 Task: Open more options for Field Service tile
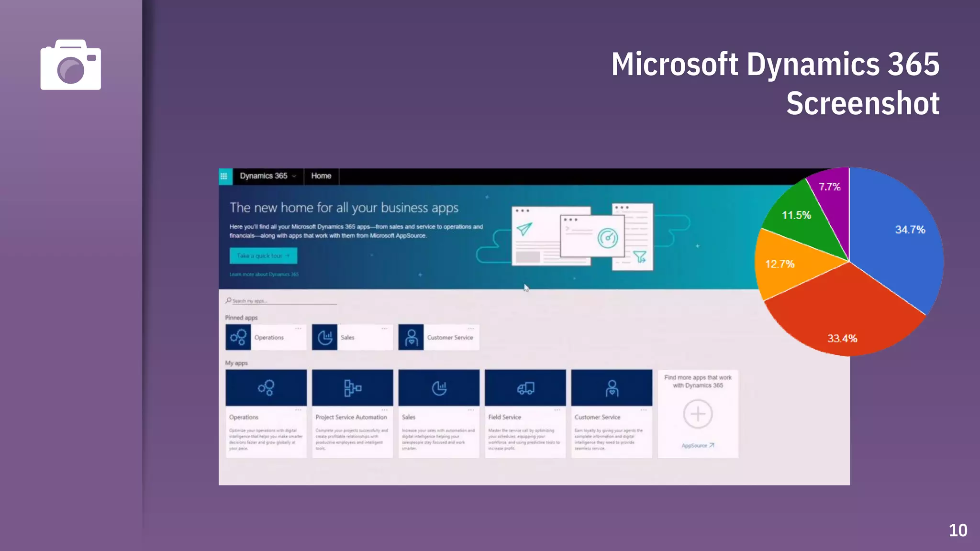click(x=557, y=410)
